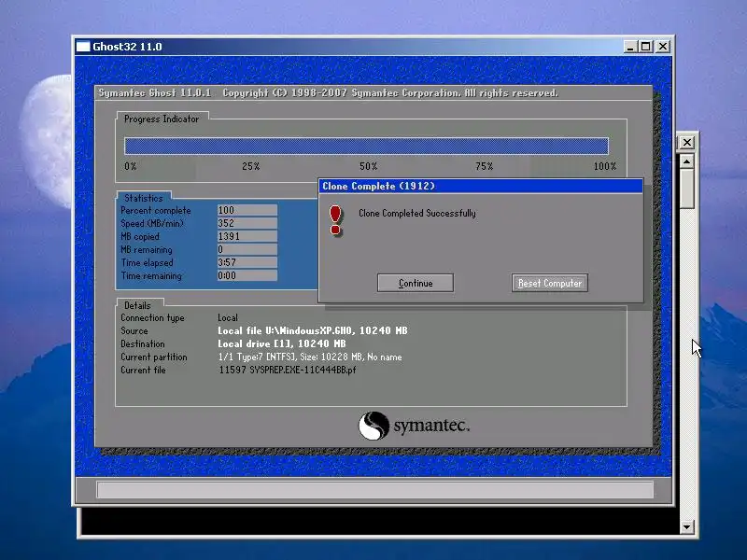Click the background window scrollbar thumb

pyautogui.click(x=686, y=189)
